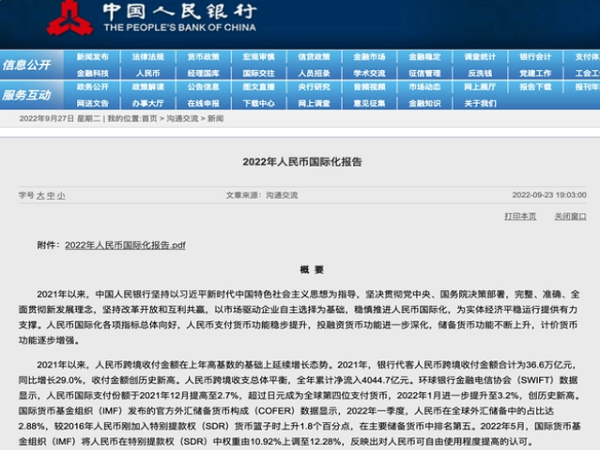Click the 2022年人民币国际化报告 article title

tap(302, 162)
